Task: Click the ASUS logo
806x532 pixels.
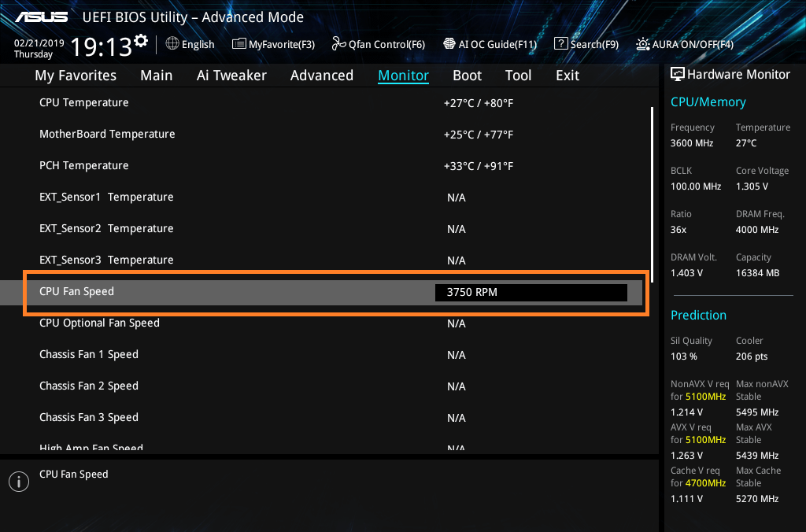Action: 41,17
